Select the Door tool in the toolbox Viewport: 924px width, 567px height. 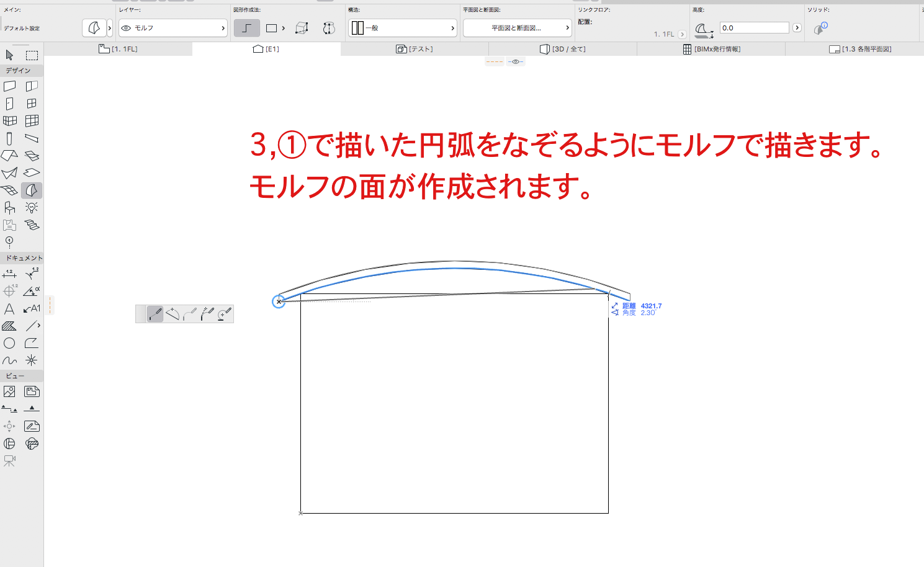[x=9, y=104]
